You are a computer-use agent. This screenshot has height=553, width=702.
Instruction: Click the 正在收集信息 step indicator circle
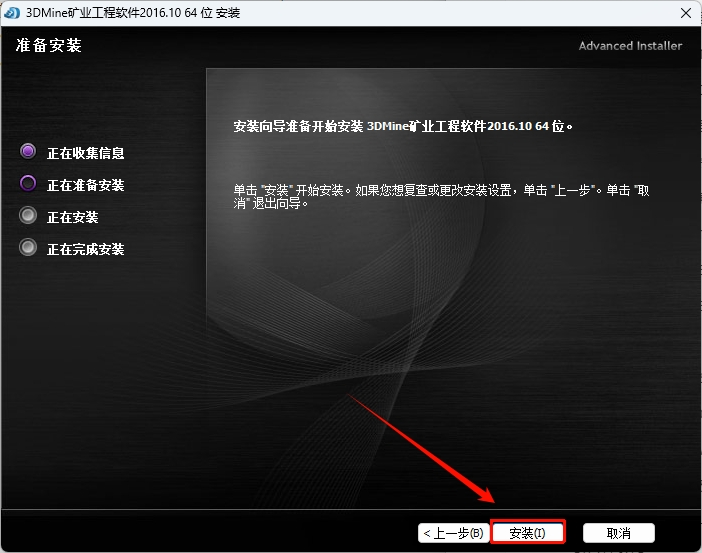[28, 151]
